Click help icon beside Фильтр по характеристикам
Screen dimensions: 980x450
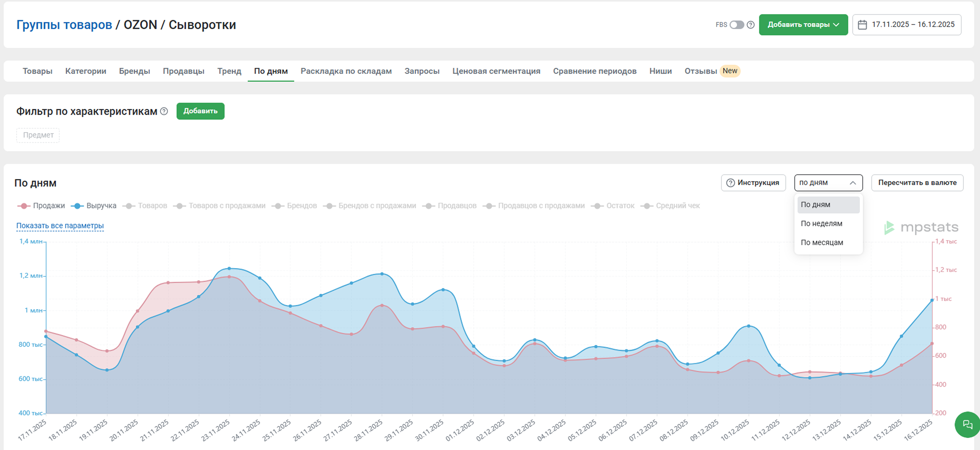pyautogui.click(x=164, y=111)
